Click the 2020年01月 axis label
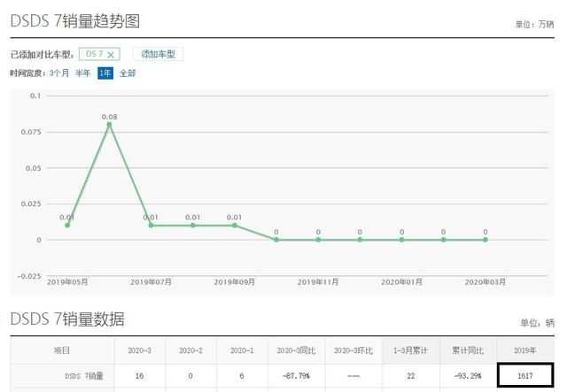This screenshot has width=567, height=392. pyautogui.click(x=401, y=281)
